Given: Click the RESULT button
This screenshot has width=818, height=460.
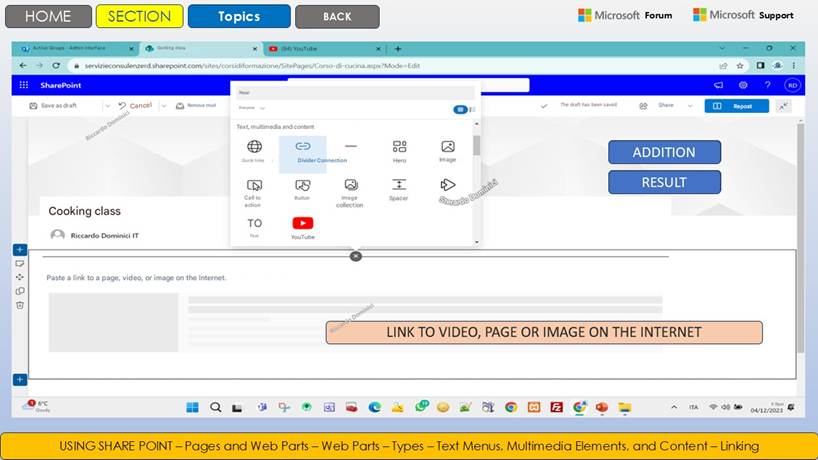Looking at the screenshot, I should click(665, 182).
